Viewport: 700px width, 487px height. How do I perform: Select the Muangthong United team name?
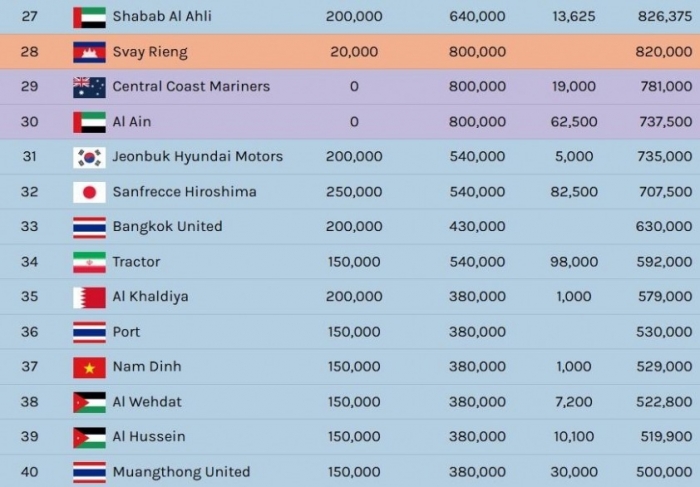(181, 472)
